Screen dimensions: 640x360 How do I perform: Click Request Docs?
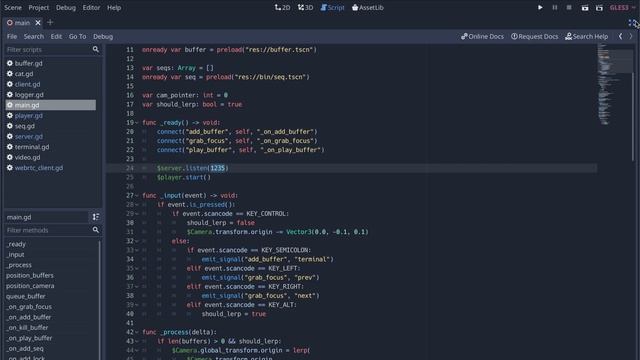[x=534, y=36]
